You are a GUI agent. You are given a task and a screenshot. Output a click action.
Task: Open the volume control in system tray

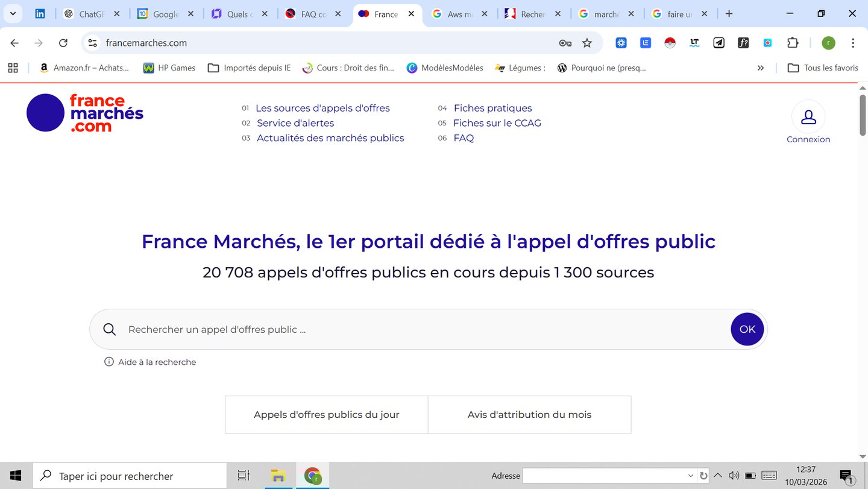click(734, 476)
